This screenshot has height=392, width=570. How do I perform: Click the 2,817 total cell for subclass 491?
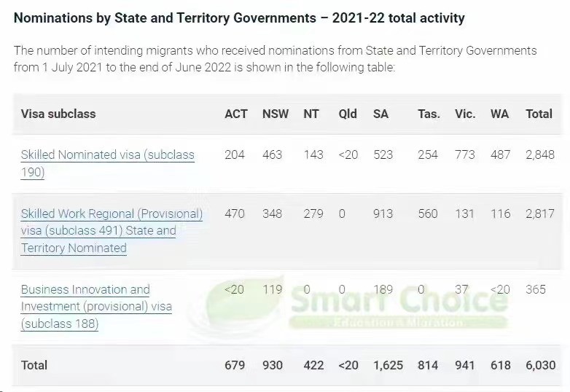pyautogui.click(x=540, y=213)
